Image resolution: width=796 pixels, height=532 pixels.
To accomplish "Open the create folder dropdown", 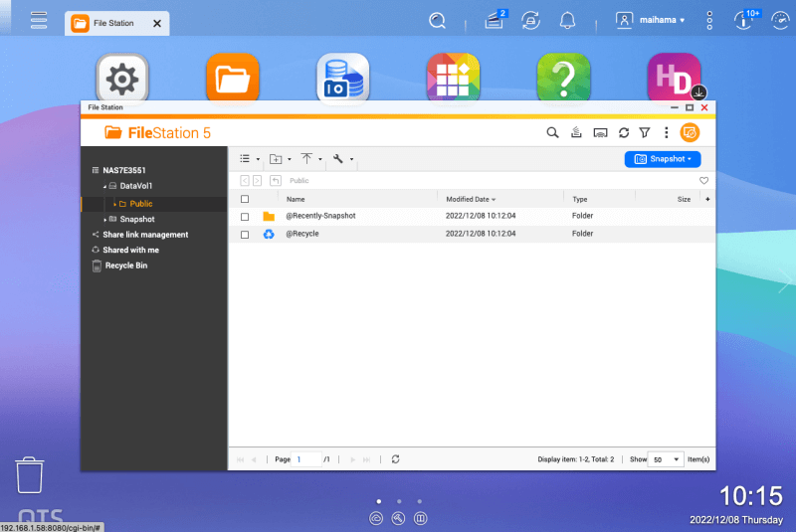I will pyautogui.click(x=281, y=159).
